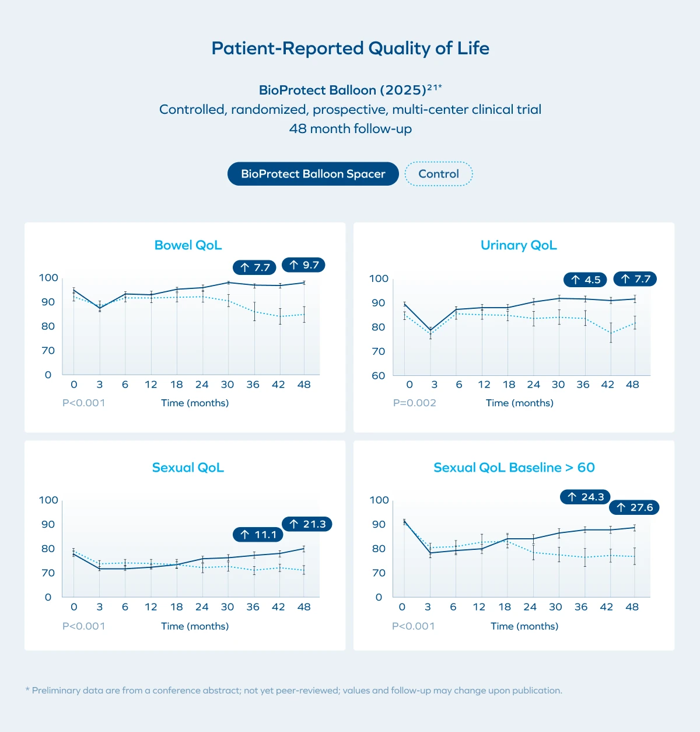Click the 48-month tick on Bowel QoL axis
700x732 pixels.
304,385
